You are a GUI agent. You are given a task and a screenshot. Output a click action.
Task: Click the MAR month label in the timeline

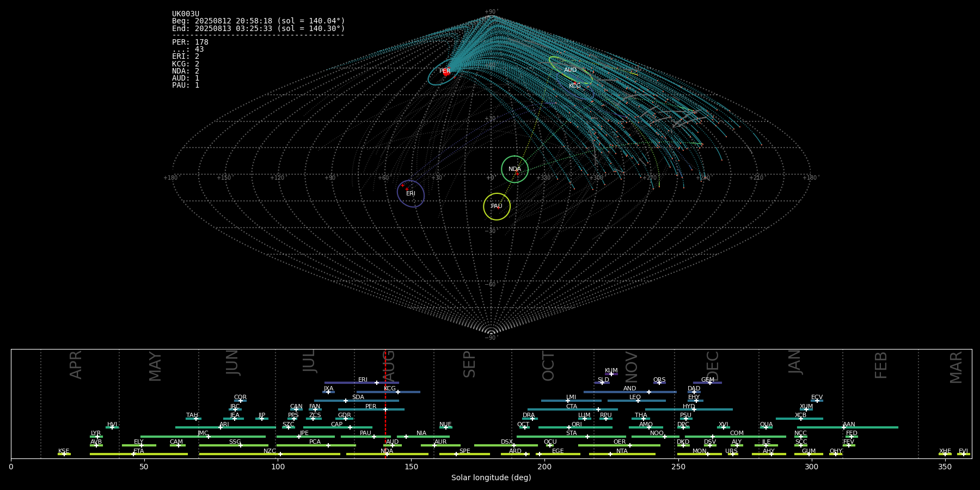[x=956, y=367]
